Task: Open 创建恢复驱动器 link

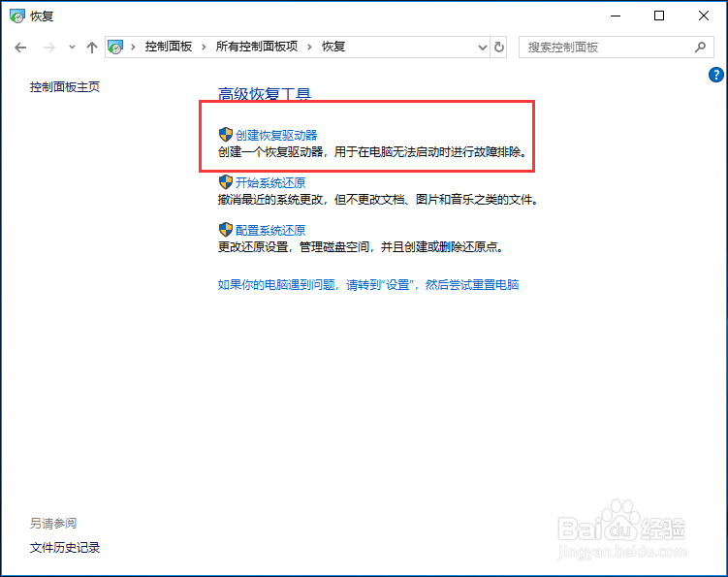Action: point(276,135)
